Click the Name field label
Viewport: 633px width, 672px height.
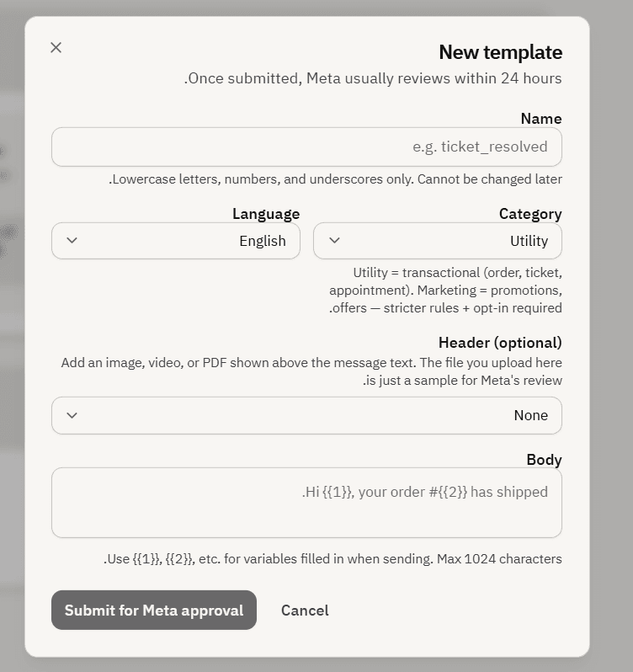coord(541,119)
